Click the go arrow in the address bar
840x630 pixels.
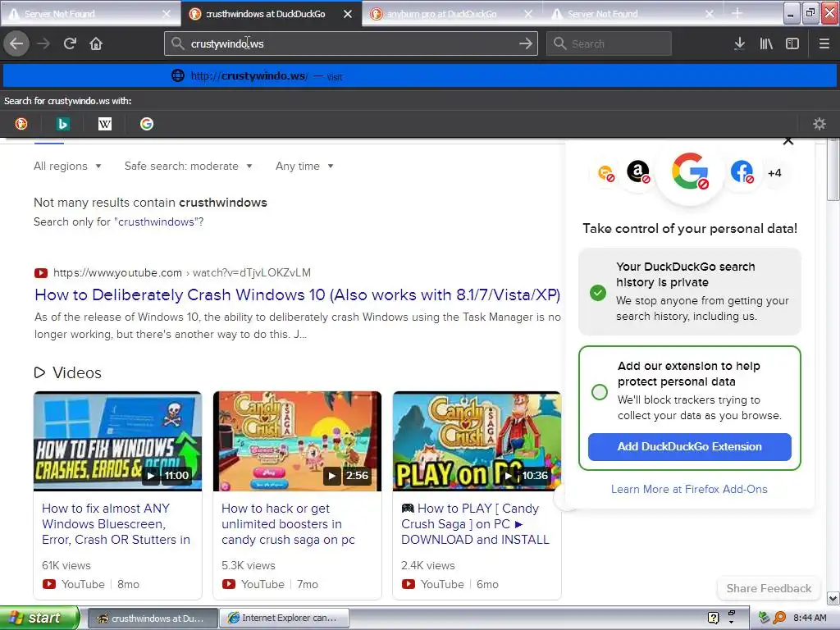[526, 43]
